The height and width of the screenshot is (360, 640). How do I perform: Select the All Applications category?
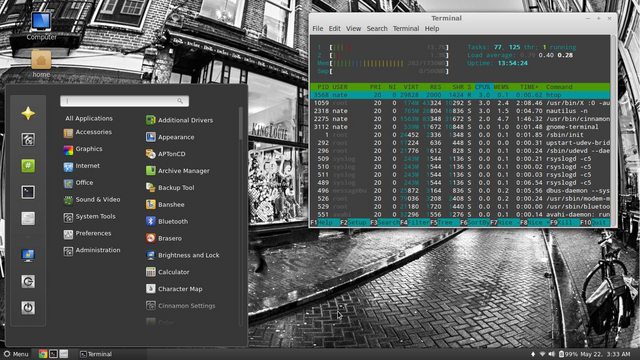point(89,118)
